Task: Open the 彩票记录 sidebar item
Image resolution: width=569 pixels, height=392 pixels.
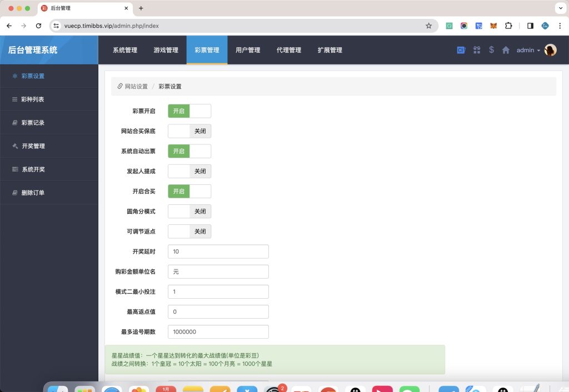Action: [32, 123]
